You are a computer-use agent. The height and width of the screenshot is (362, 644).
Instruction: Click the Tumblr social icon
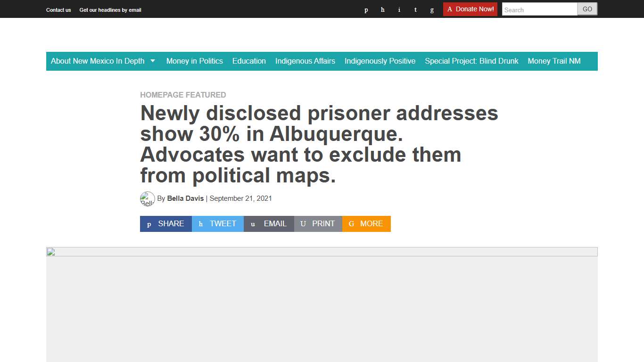pos(415,9)
